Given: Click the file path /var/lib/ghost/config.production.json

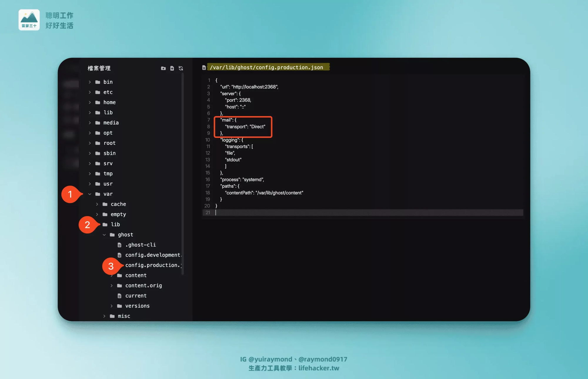Looking at the screenshot, I should (266, 67).
